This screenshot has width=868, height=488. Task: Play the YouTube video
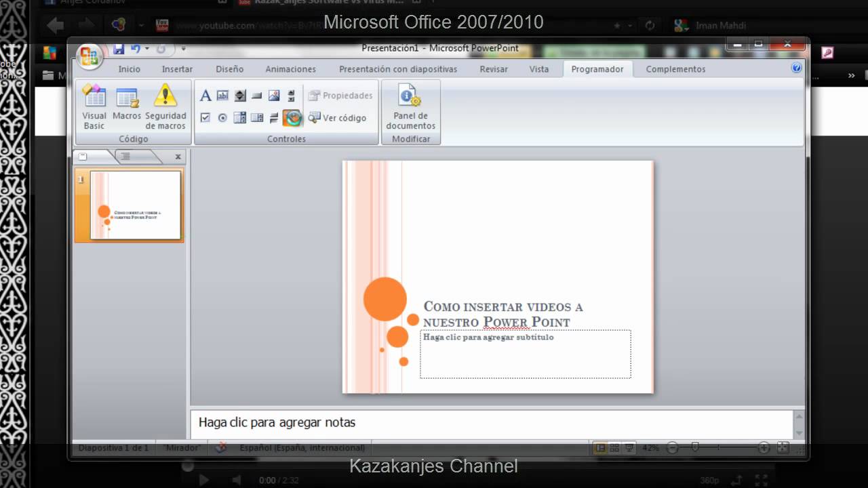204,480
